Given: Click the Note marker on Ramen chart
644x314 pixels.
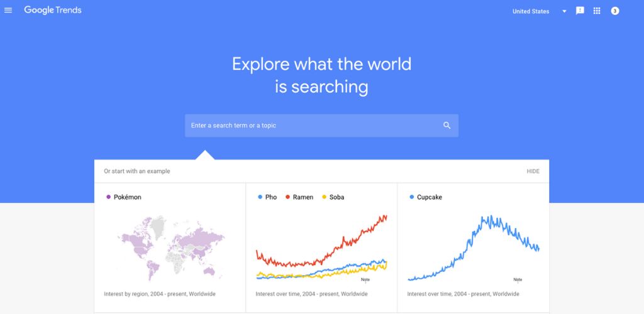Looking at the screenshot, I should click(x=365, y=280).
